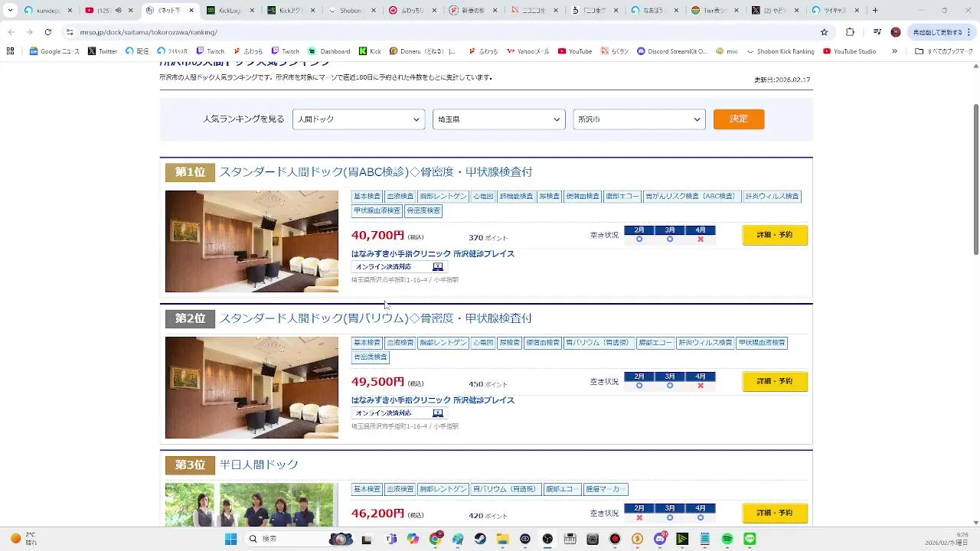Screen dimensions: 980x551
Task: Click 詳細・予約 for the 40,700円 plan
Action: (775, 235)
